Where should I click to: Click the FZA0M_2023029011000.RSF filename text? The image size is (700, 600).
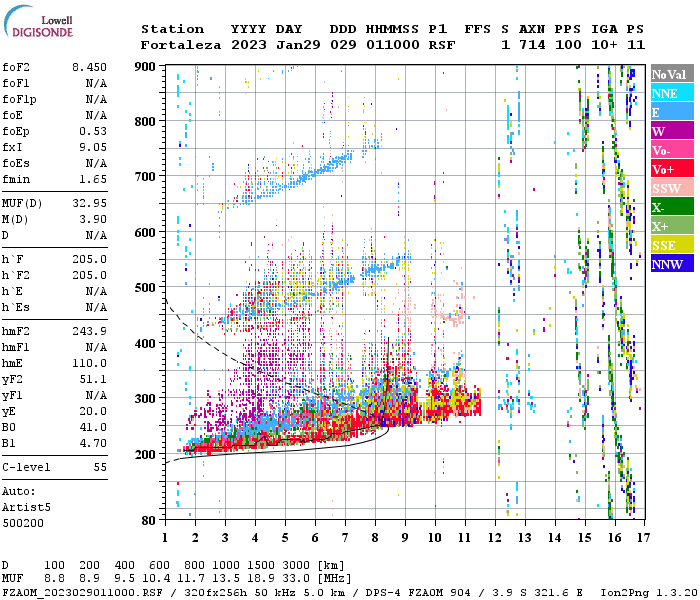click(74, 592)
